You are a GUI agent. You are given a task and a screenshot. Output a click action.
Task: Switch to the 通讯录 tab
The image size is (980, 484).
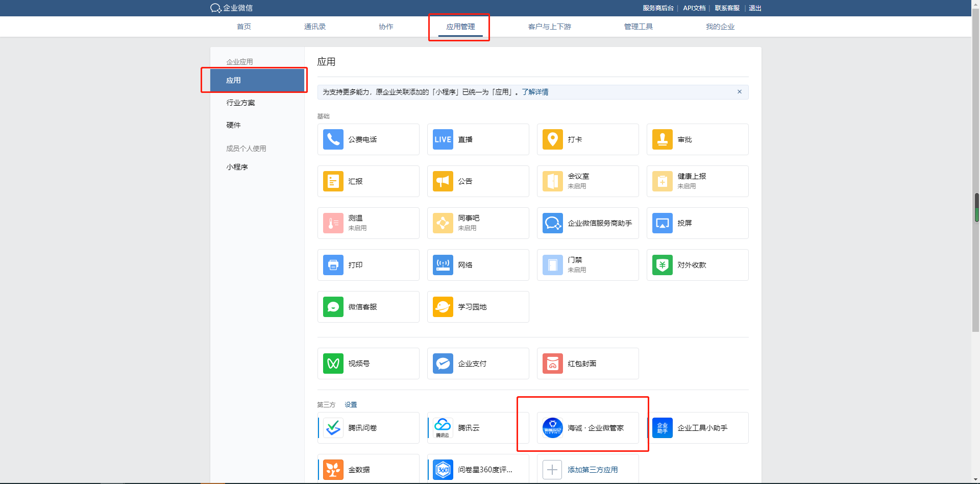315,27
